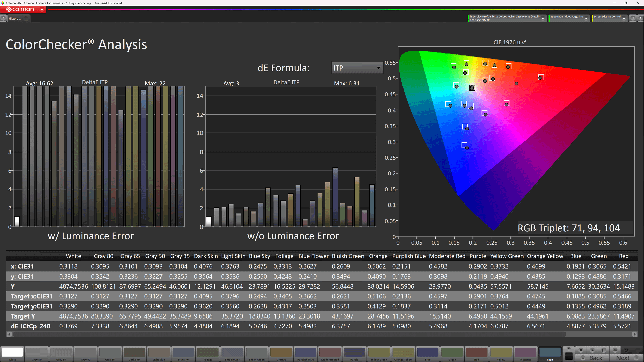The height and width of the screenshot is (362, 644).
Task: Open the dE Formula ITP dropdown
Action: pyautogui.click(x=357, y=68)
